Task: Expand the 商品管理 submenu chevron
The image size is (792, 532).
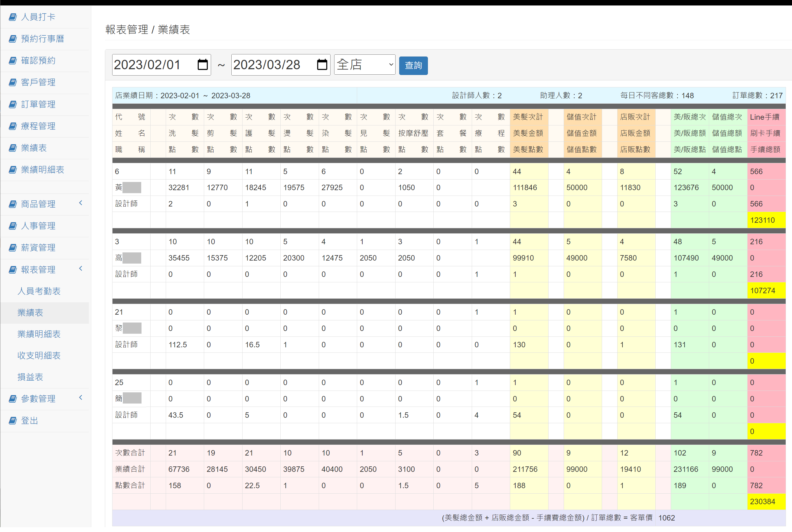Action: click(81, 203)
